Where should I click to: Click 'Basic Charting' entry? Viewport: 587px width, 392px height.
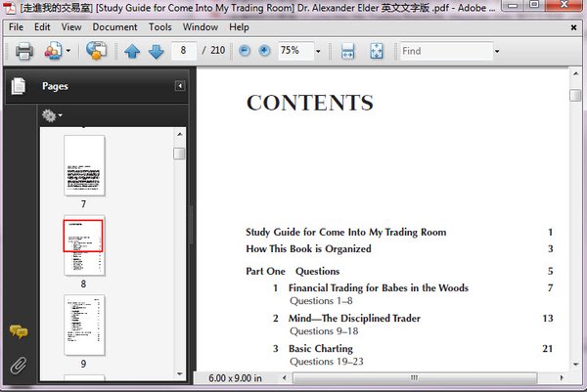tap(321, 349)
